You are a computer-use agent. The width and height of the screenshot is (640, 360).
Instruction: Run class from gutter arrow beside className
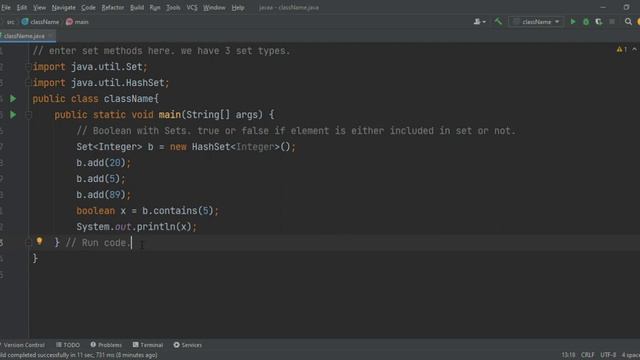click(13, 98)
